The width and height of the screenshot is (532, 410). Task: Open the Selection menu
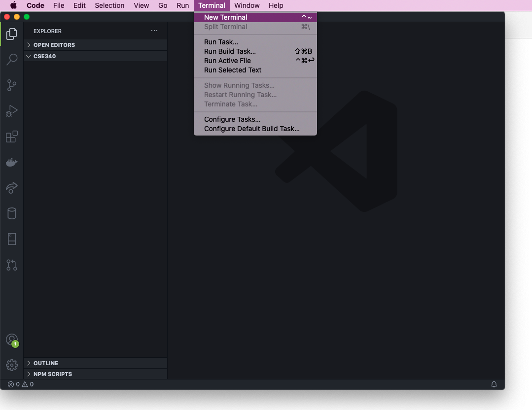pos(109,5)
